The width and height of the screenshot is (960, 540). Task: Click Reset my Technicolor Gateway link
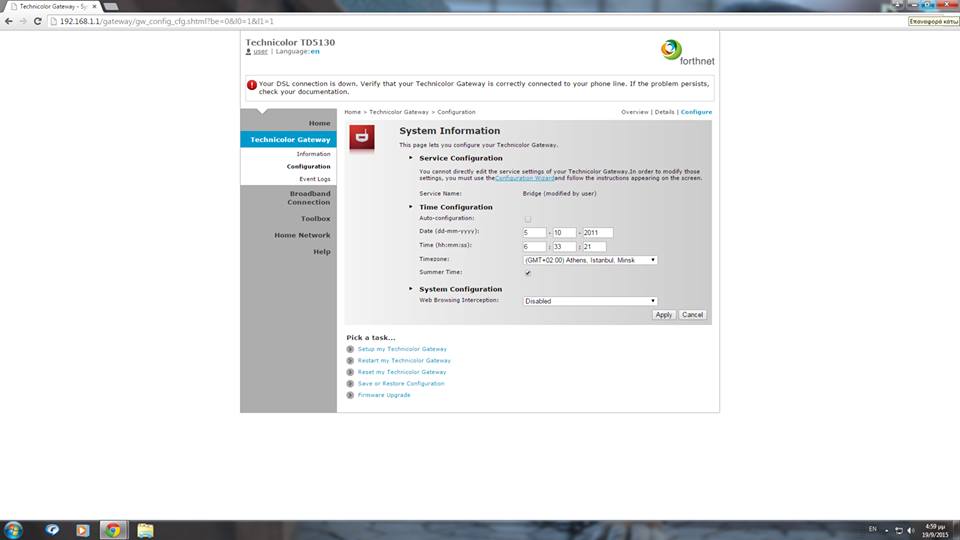click(402, 372)
